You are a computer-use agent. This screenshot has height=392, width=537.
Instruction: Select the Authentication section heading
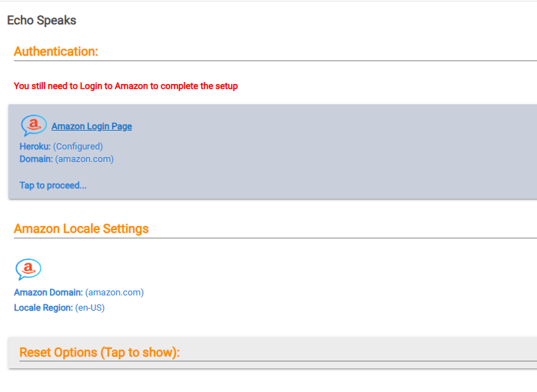coord(56,51)
